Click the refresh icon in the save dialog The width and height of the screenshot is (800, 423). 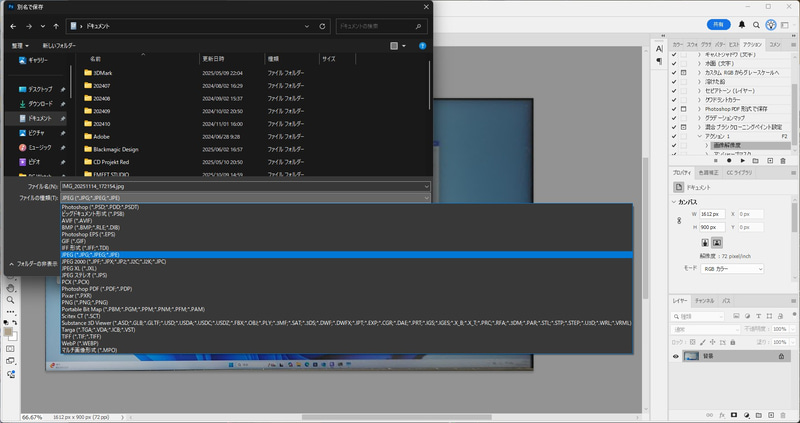click(x=322, y=27)
